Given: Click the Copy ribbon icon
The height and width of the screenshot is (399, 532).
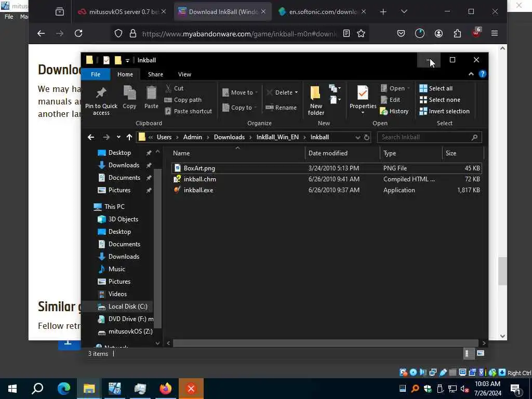Looking at the screenshot, I should pos(129,97).
